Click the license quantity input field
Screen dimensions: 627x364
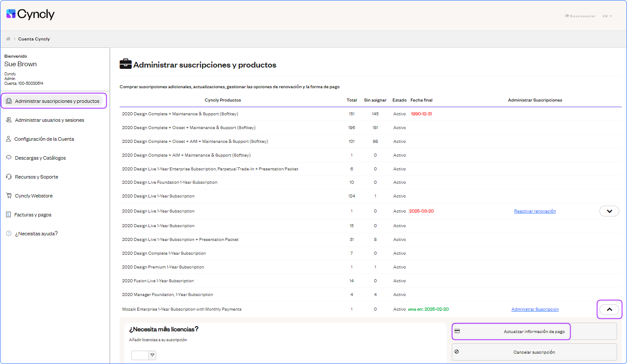(x=140, y=355)
